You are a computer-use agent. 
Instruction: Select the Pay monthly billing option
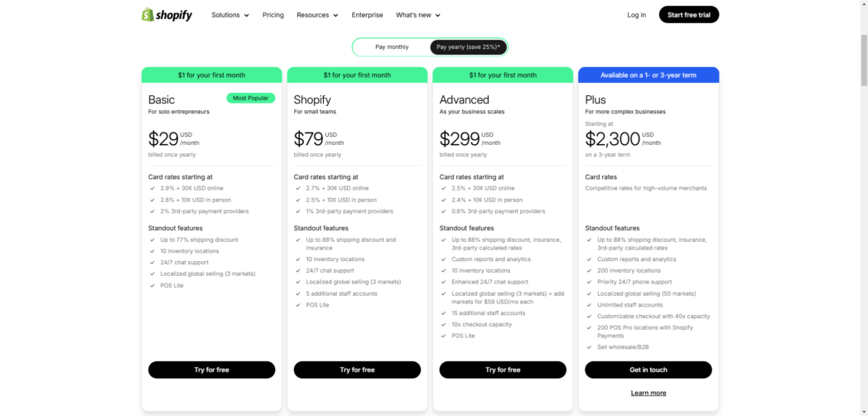pyautogui.click(x=392, y=47)
